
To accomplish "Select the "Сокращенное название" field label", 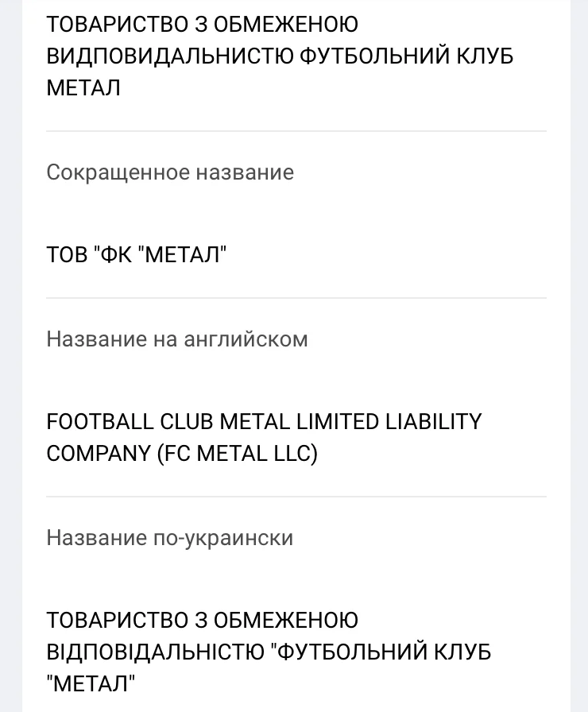I will pyautogui.click(x=170, y=172).
